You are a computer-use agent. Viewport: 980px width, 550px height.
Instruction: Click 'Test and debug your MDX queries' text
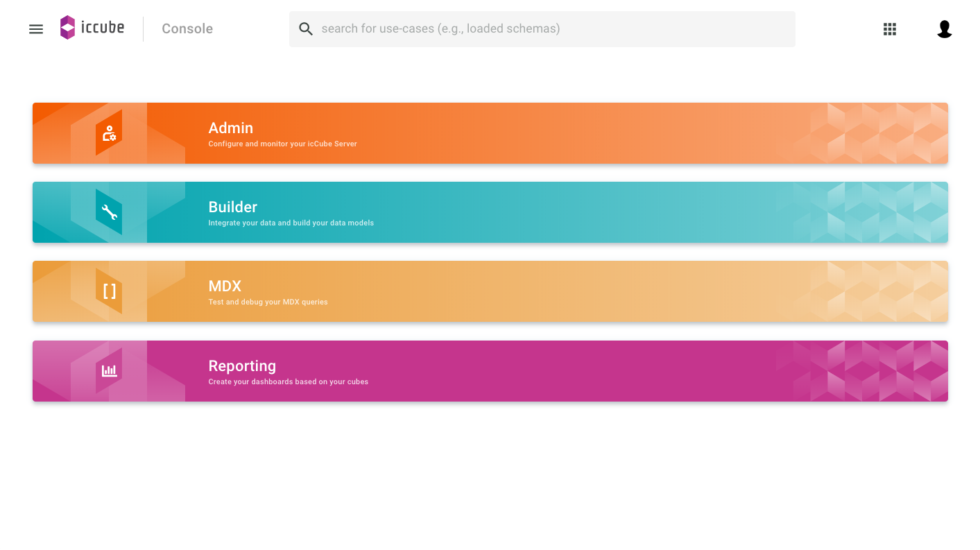point(268,302)
